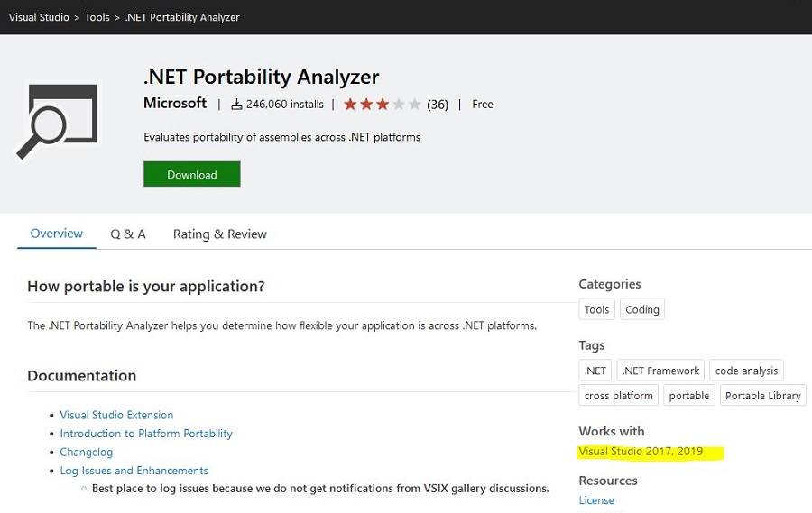Click the .NET tag
The width and height of the screenshot is (812, 513).
(595, 371)
